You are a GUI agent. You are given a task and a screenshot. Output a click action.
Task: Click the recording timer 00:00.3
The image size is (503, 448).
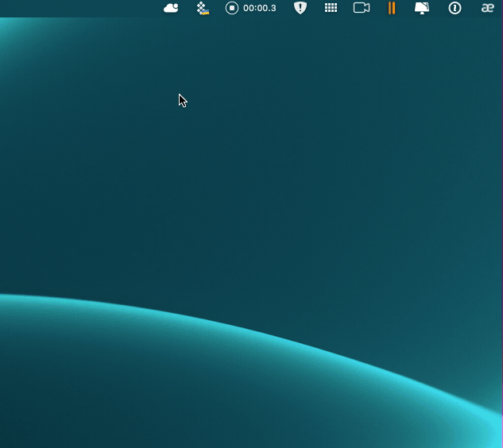[x=260, y=8]
